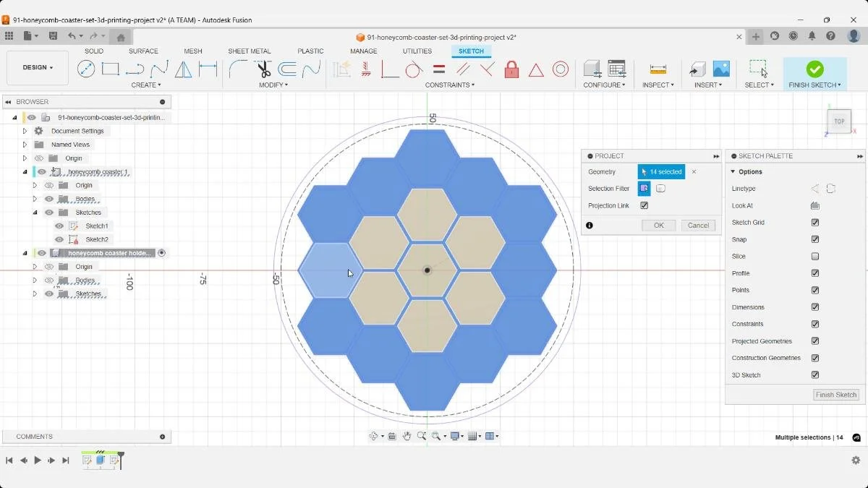Apply the Fix/UnFix constraint lock icon
The height and width of the screenshot is (488, 868).
[x=511, y=69]
